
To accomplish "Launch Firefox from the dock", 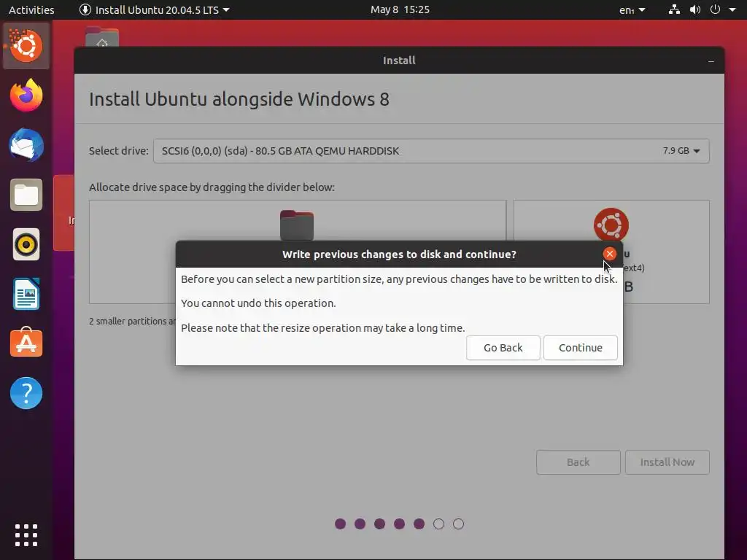I will [26, 96].
